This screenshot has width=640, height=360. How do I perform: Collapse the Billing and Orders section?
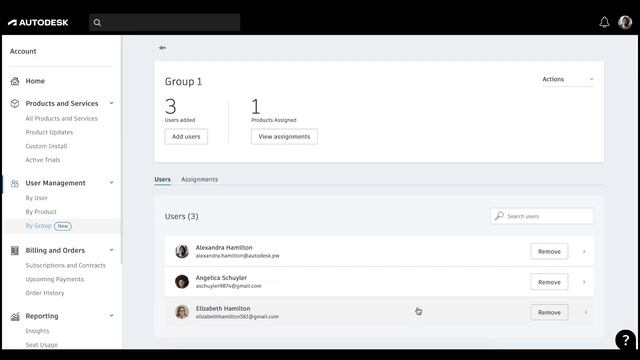click(x=111, y=250)
